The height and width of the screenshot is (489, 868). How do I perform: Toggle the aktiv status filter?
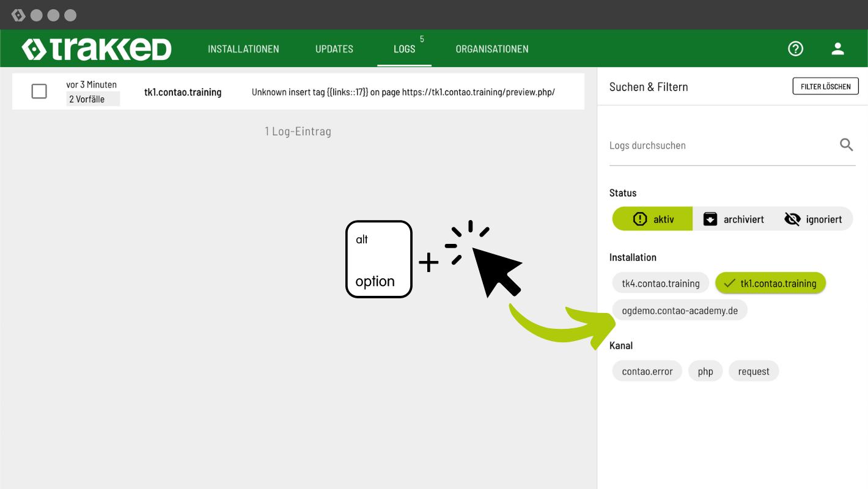(x=653, y=219)
